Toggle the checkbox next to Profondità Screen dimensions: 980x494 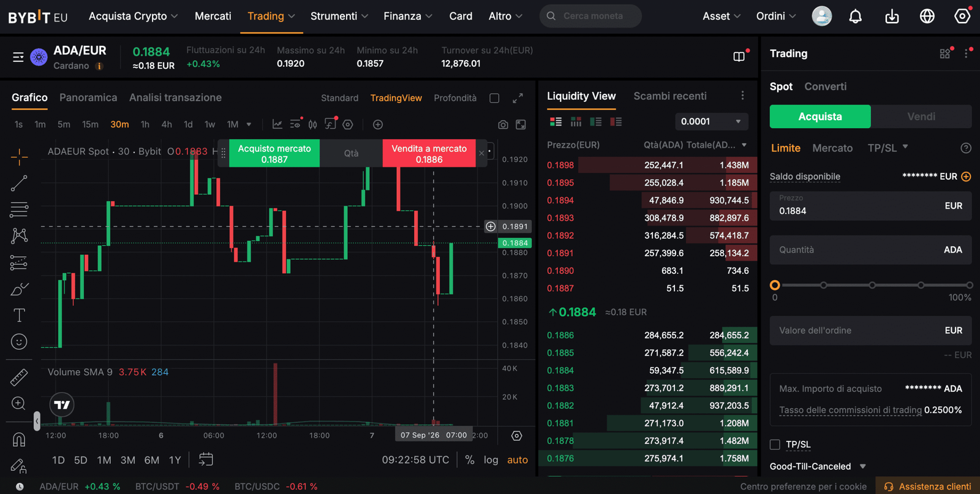[x=494, y=98]
